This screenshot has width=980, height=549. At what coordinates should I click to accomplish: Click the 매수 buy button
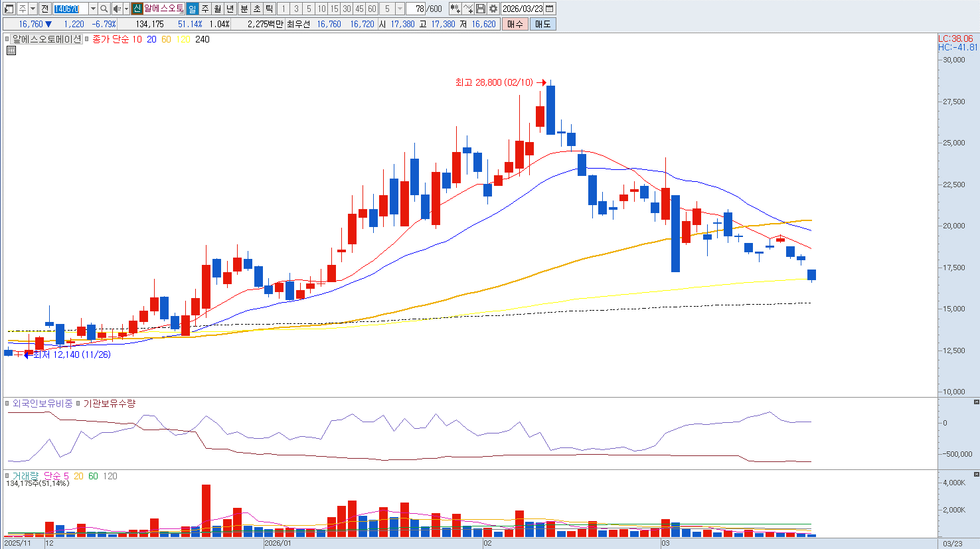[x=515, y=24]
